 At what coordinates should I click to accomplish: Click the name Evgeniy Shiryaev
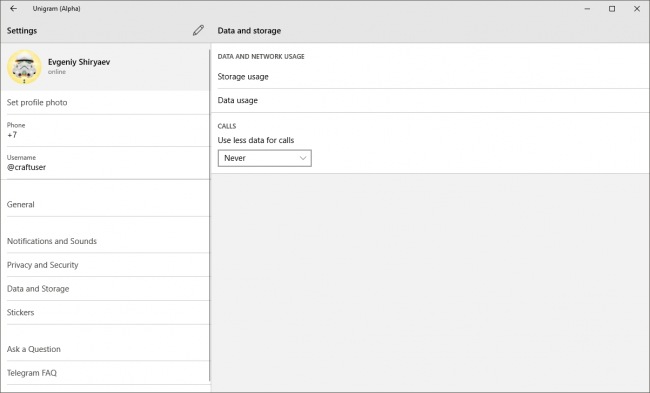tap(79, 62)
